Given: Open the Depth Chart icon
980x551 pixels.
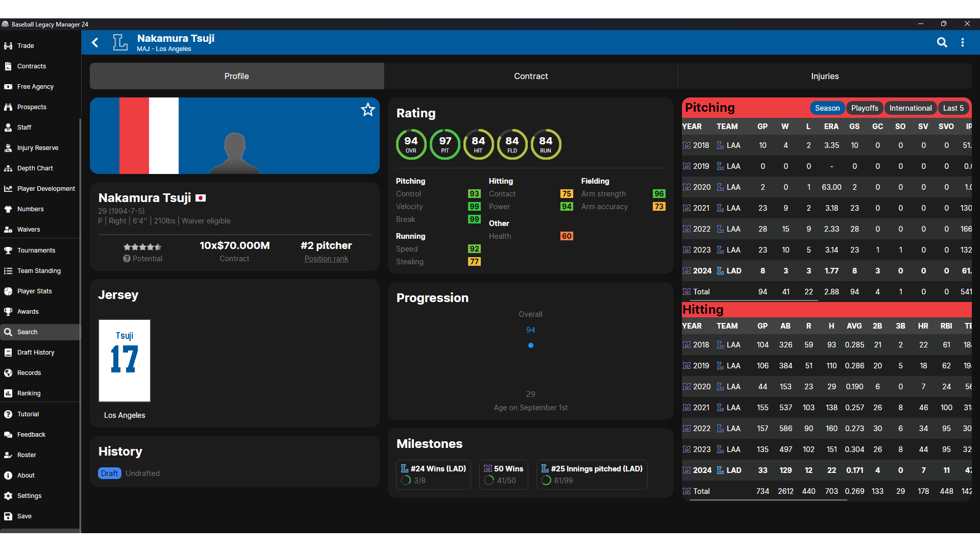Looking at the screenshot, I should pyautogui.click(x=8, y=168).
